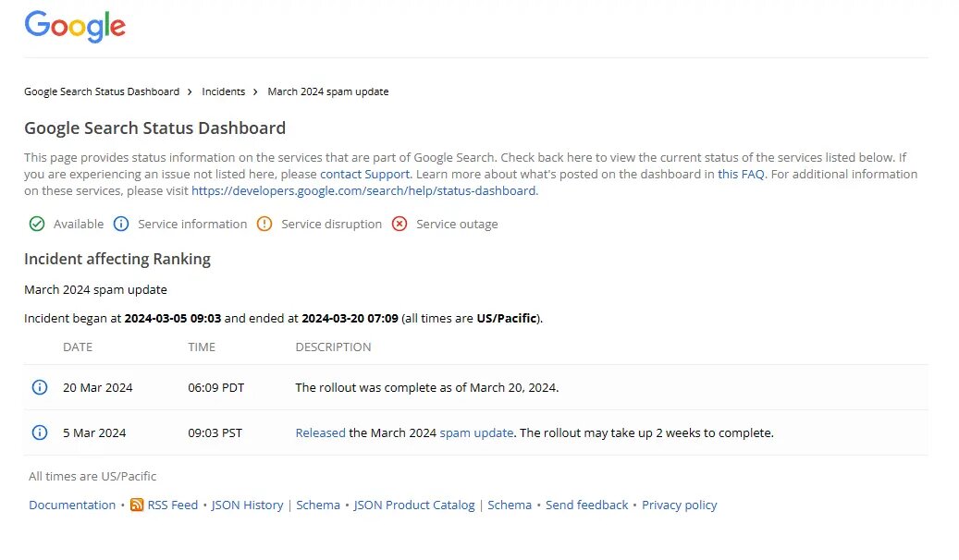
Task: Open the contact Support link
Action: click(x=364, y=174)
